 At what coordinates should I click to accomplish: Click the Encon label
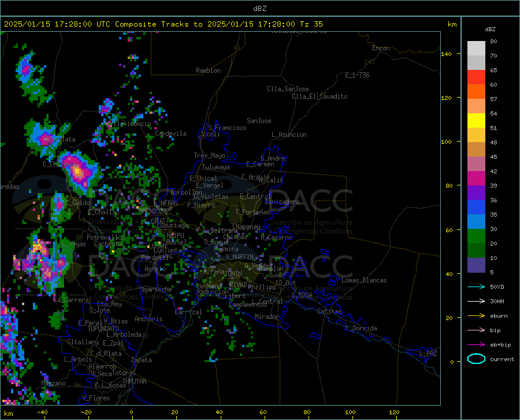coord(381,48)
